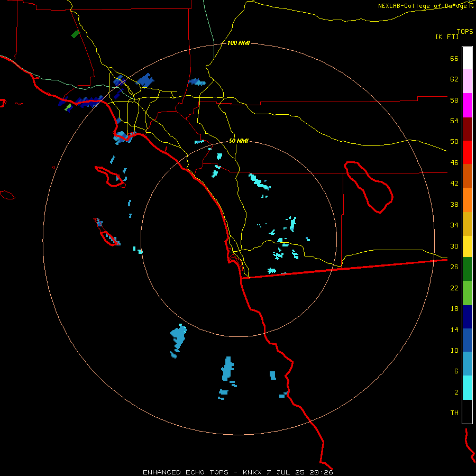476x476 pixels.
Task: Click the "62" legend value
Action: point(454,79)
